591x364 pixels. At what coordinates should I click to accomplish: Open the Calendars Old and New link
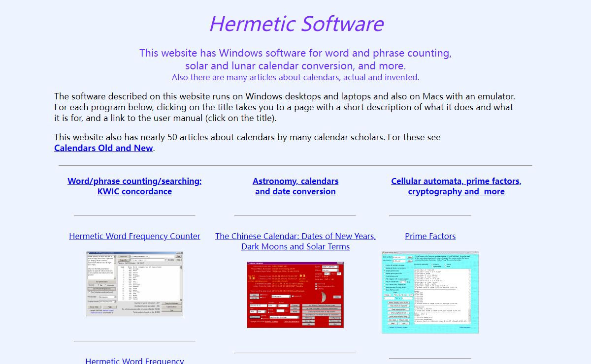click(x=103, y=148)
